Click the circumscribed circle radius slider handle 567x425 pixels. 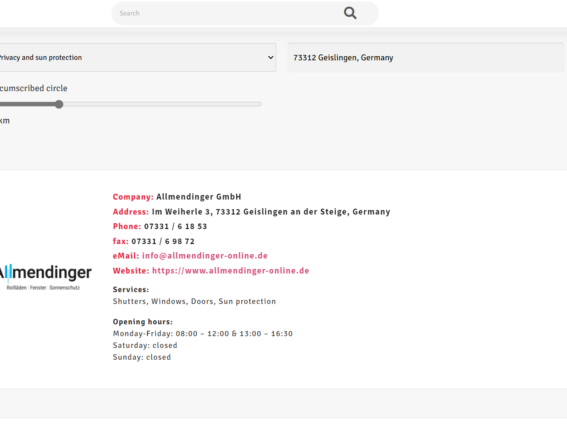coord(59,105)
